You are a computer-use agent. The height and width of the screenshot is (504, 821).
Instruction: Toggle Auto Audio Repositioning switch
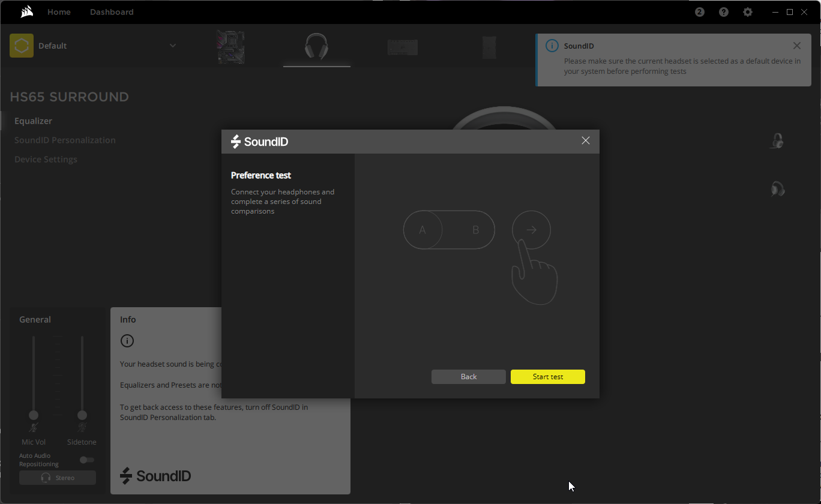tap(87, 460)
